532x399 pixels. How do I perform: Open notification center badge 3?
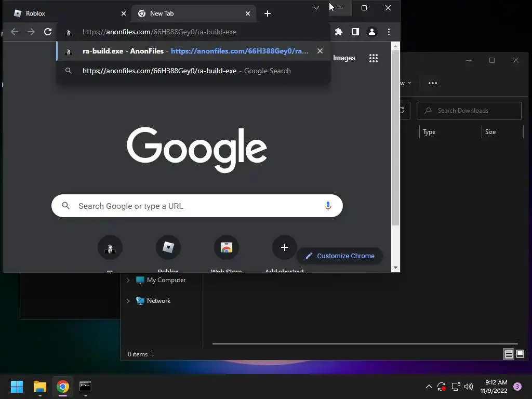click(517, 387)
